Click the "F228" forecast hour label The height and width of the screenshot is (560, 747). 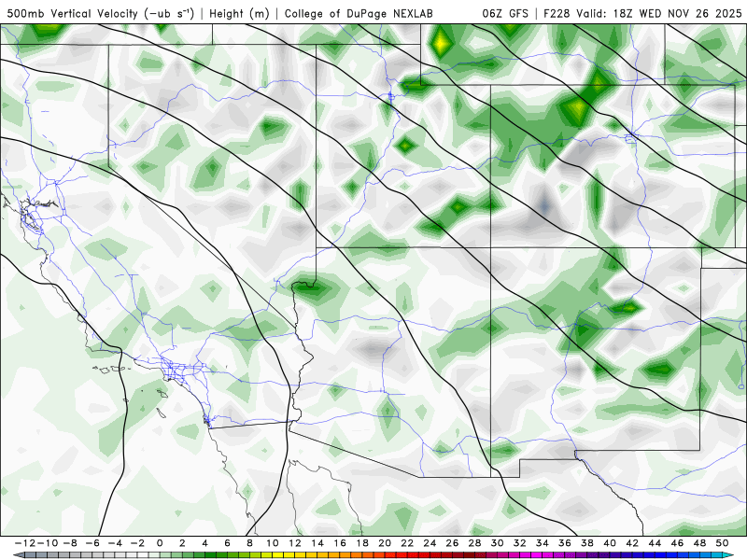click(x=557, y=14)
